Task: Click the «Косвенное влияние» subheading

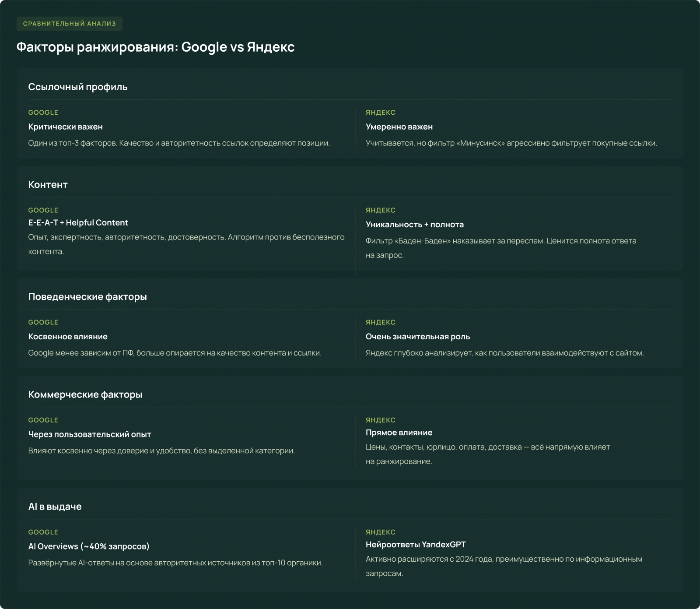Action: 68,336
